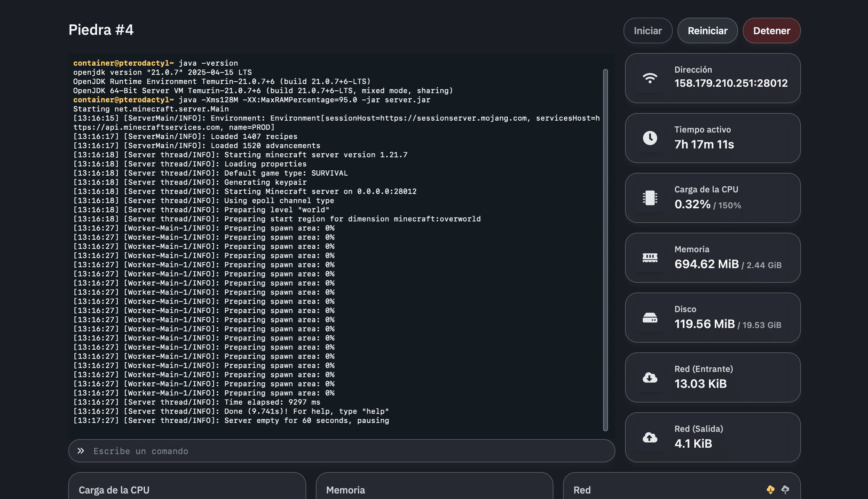Click the Memoria usage stat card
The height and width of the screenshot is (499, 868).
[712, 258]
